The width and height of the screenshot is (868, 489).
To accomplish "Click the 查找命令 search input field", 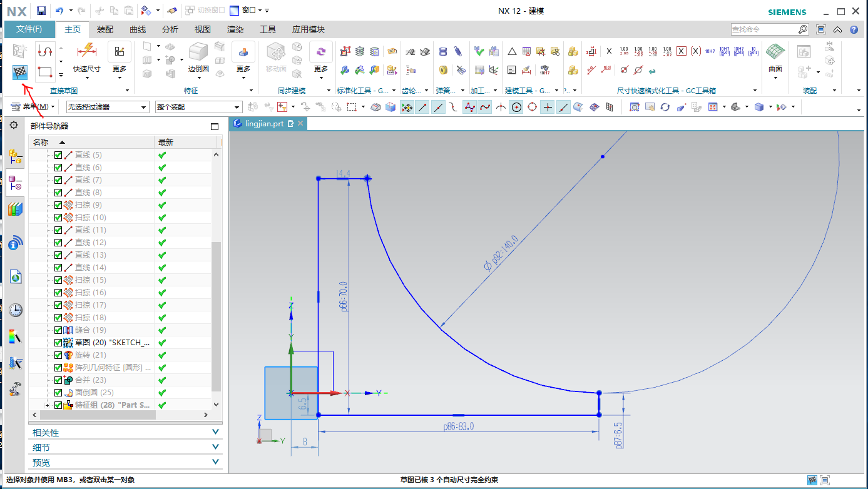I will (765, 29).
